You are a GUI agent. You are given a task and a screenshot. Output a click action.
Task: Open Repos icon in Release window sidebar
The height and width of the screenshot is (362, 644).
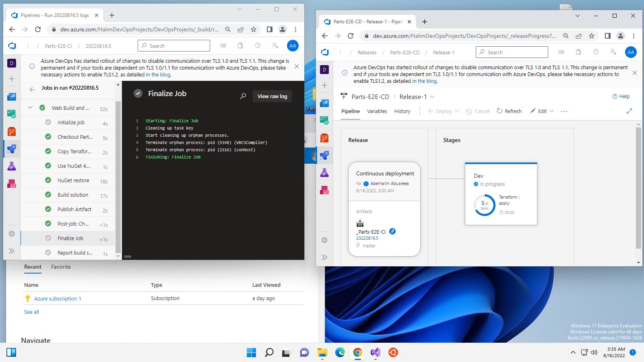(324, 138)
